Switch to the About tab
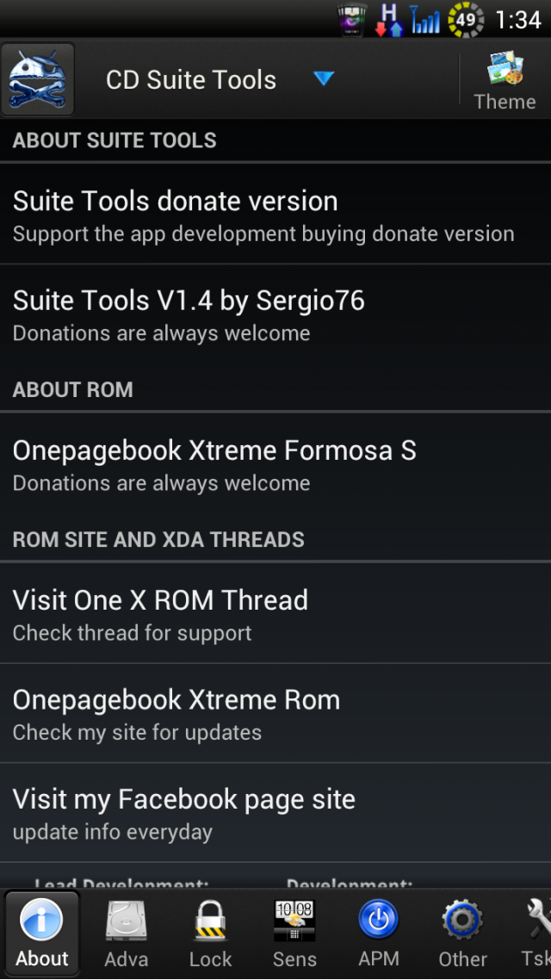The image size is (551, 980). click(42, 933)
